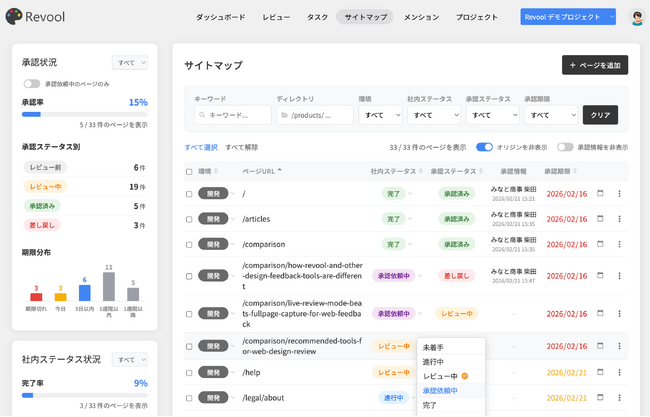The width and height of the screenshot is (650, 417).
Task: Open calendar icon for /help row
Action: 600,372
